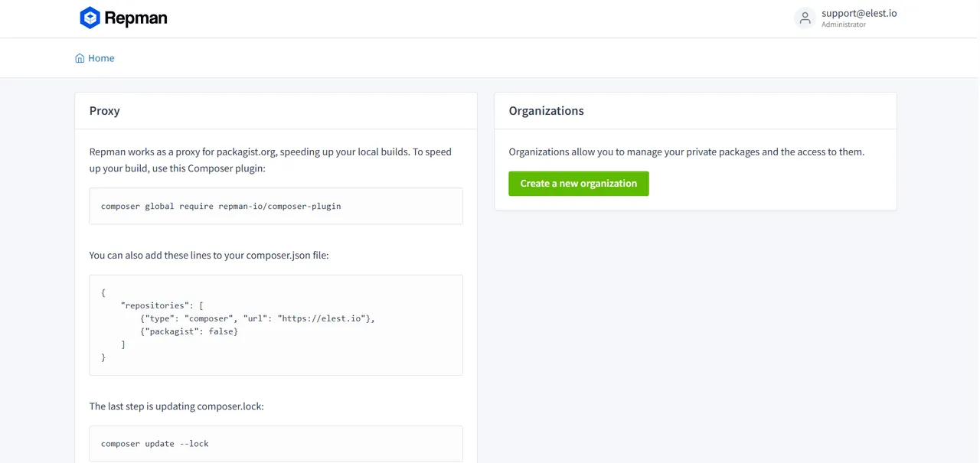This screenshot has height=463, width=980.
Task: Go to the Home breadcrumb link
Action: 101,58
